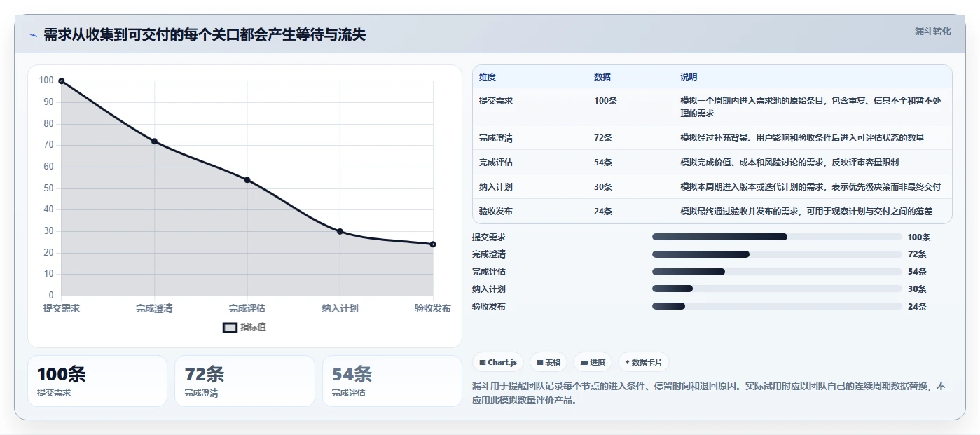Click the 验收发布 data point at 24
980x435 pixels.
[433, 244]
